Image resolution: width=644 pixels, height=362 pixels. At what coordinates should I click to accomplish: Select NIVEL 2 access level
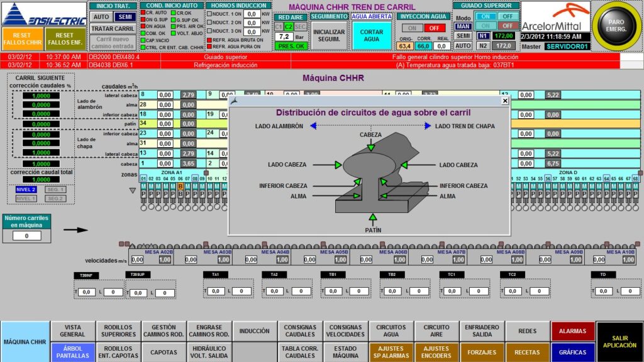(x=26, y=189)
